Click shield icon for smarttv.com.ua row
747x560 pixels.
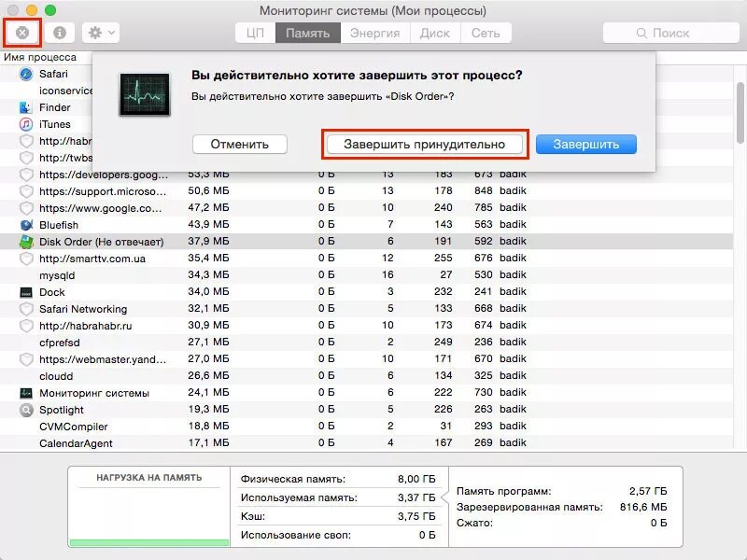point(26,259)
